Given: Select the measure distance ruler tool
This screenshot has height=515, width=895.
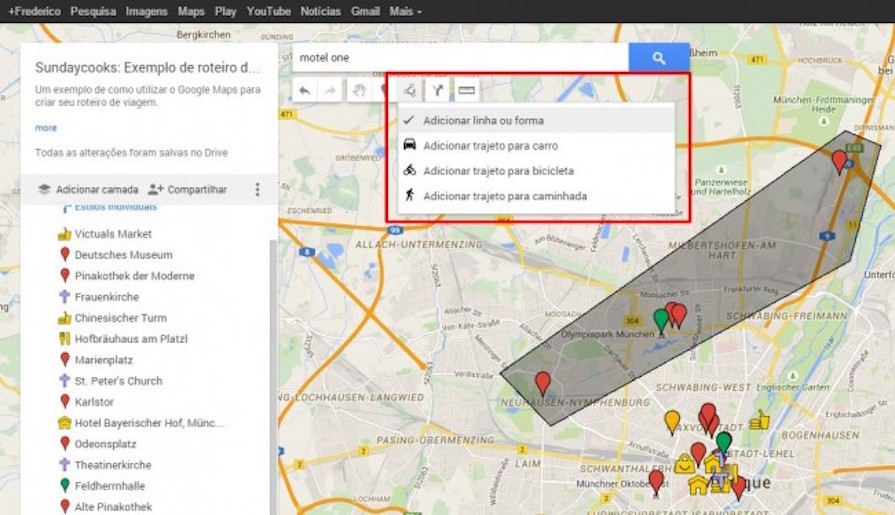Looking at the screenshot, I should click(x=466, y=91).
